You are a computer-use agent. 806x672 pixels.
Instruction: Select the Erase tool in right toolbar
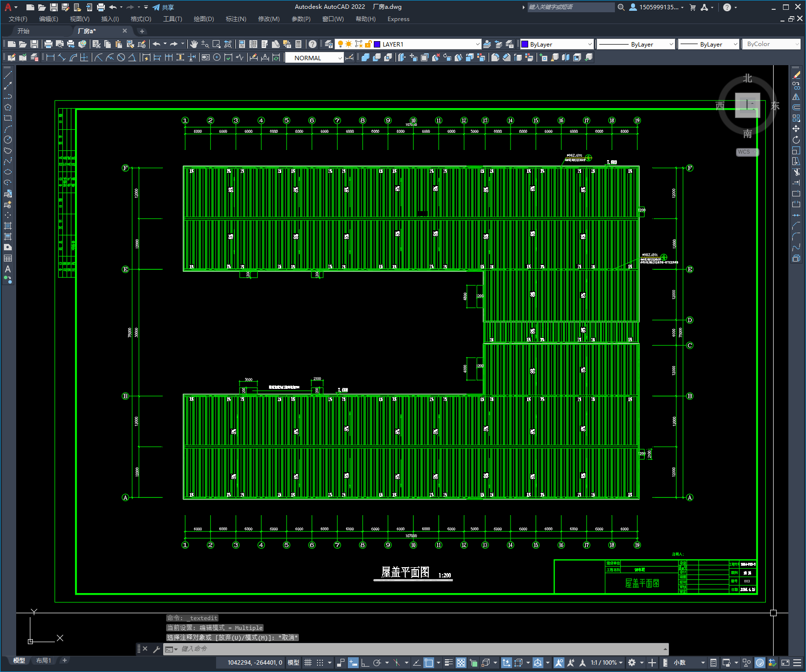(796, 75)
